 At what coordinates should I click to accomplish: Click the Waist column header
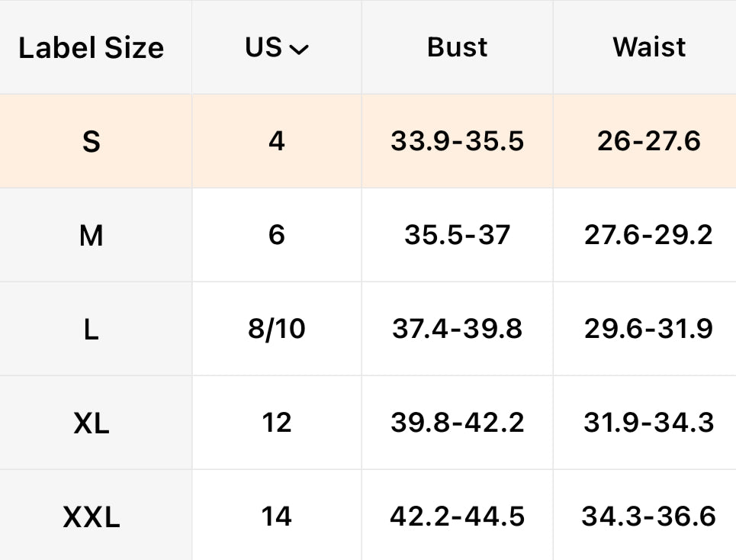pos(649,47)
